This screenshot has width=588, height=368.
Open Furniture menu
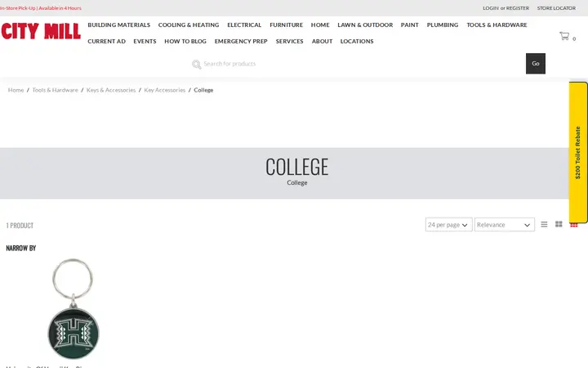point(286,25)
